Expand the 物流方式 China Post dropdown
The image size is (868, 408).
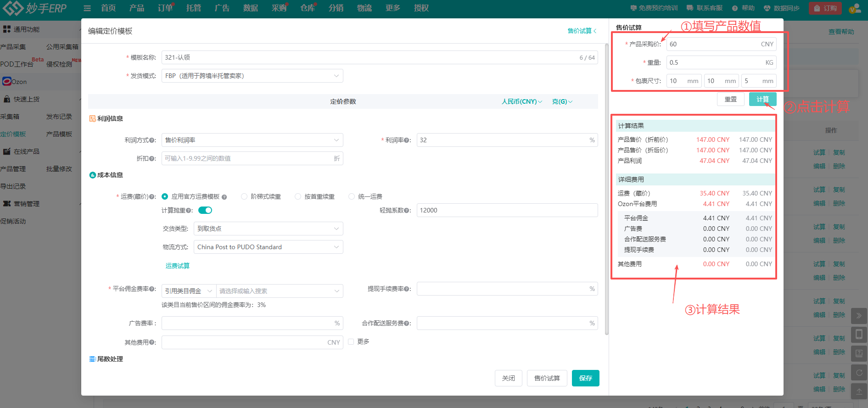268,247
